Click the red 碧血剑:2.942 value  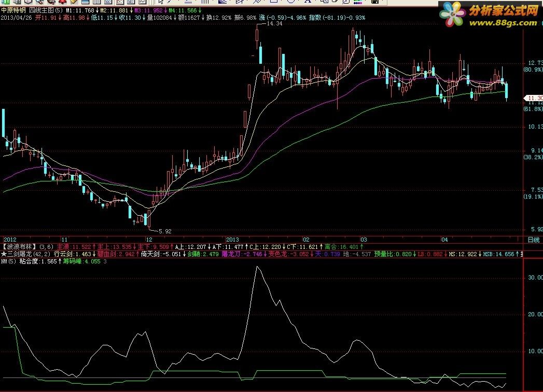click(116, 254)
